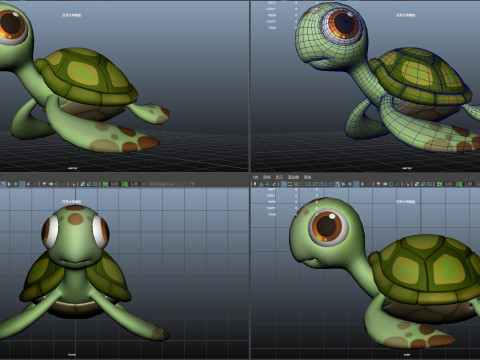Screen dimensions: 480x360
Task: Click the field chart icon, upper-right panel toolbar
Action: click(x=309, y=184)
